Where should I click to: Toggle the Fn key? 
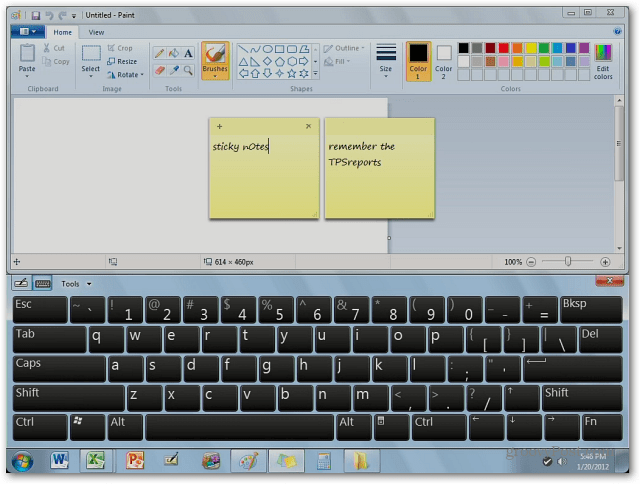coord(602,427)
